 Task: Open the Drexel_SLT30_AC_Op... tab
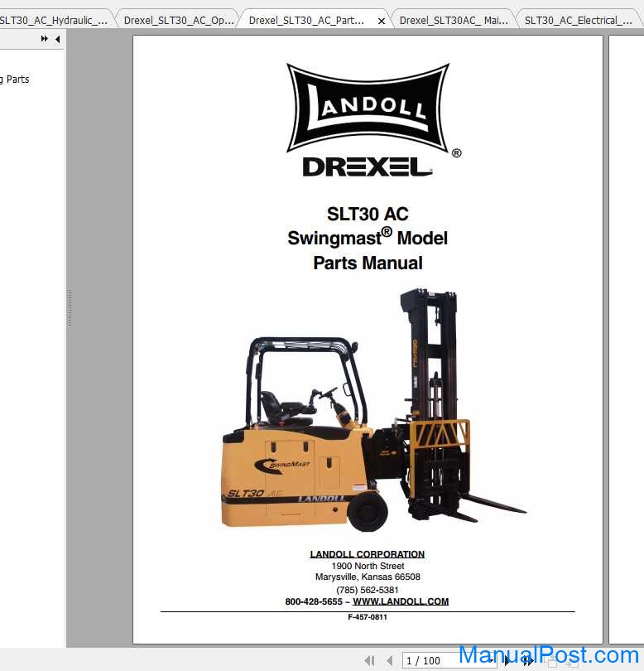[178, 20]
